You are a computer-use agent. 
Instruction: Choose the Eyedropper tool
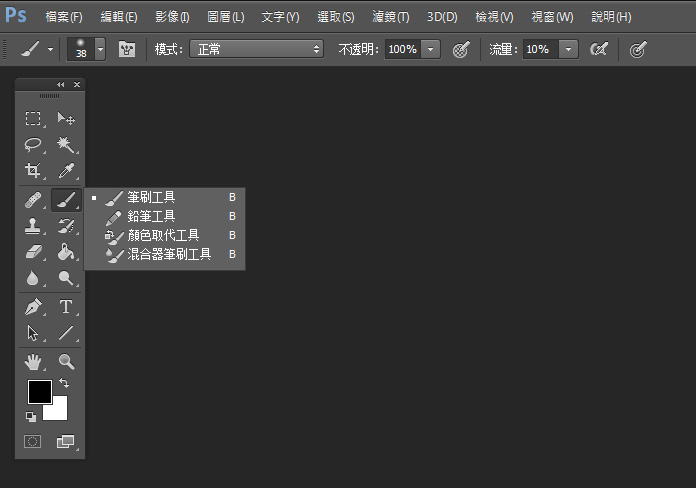click(x=66, y=171)
